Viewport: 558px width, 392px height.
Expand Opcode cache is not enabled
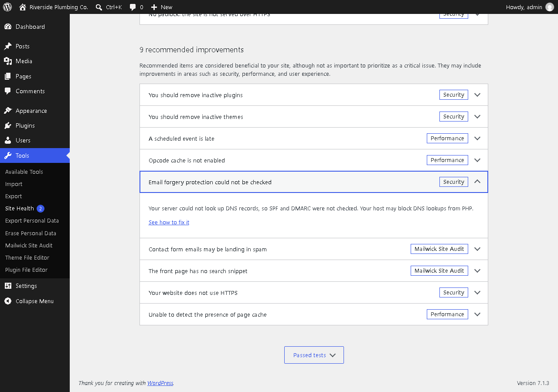click(314, 160)
